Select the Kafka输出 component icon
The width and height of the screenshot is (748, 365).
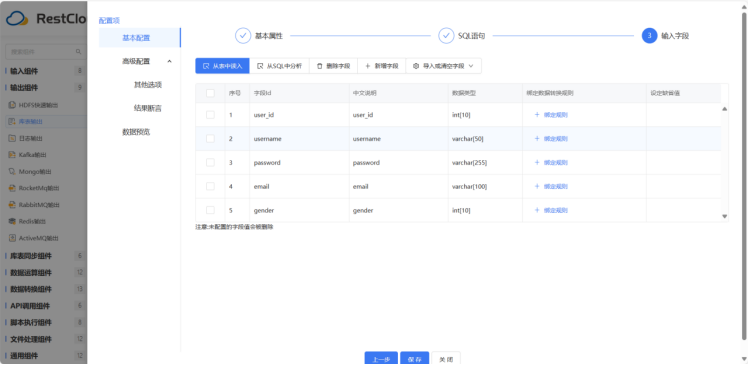[13, 155]
